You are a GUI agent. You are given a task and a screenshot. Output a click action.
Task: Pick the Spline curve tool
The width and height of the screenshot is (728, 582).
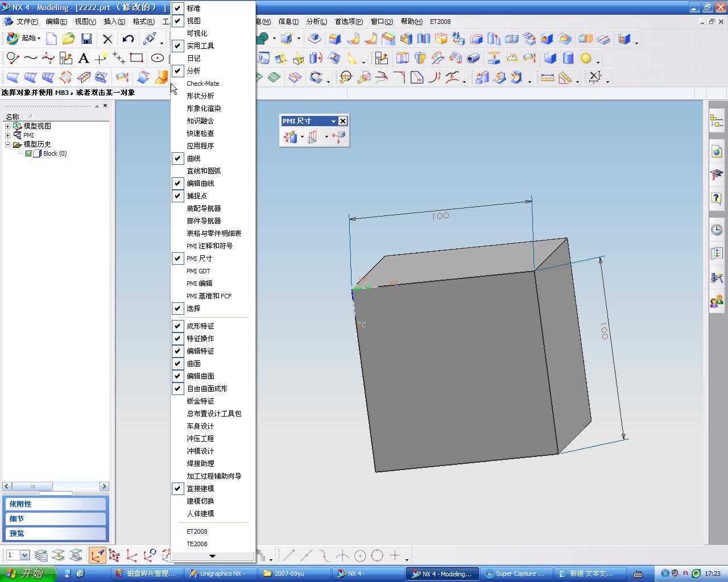31,58
